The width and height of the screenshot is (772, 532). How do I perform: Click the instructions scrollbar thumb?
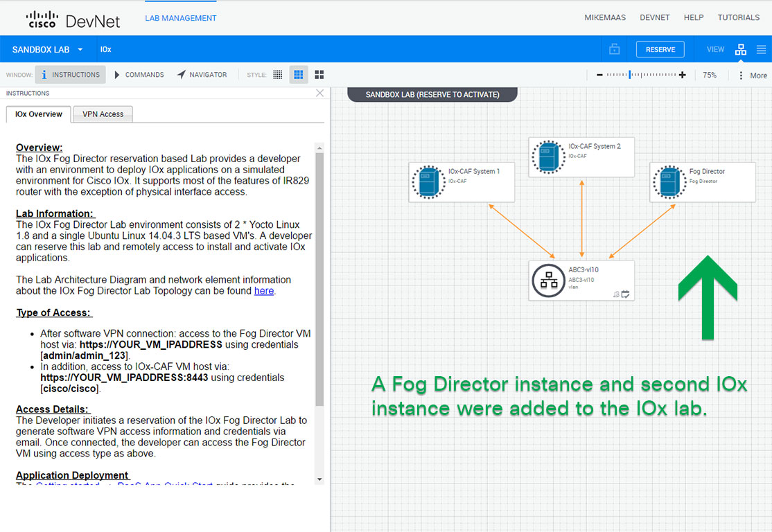point(319,279)
